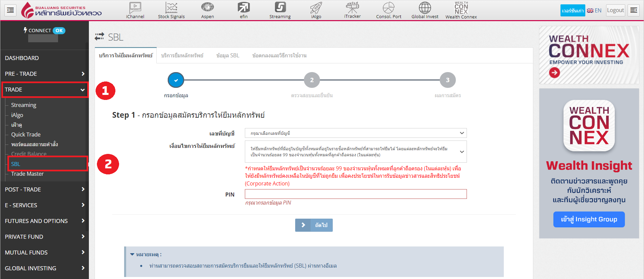Expand the PRE - TRADE menu
Screen dimensions: 644x279
pos(44,74)
